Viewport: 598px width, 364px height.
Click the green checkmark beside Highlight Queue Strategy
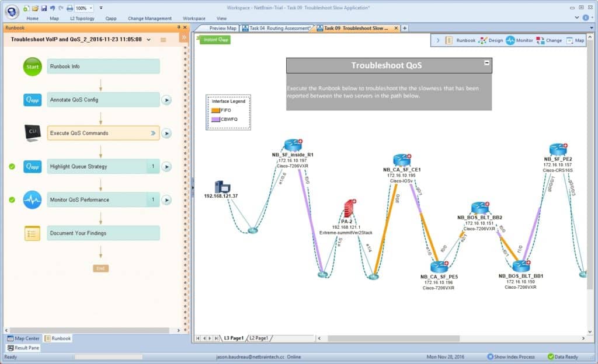tap(13, 166)
